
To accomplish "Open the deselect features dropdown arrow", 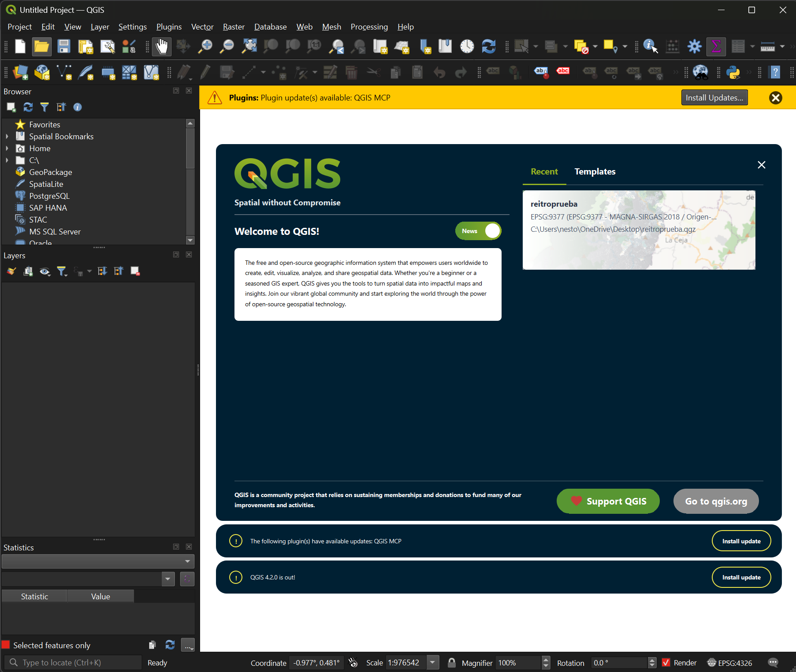I will pos(595,46).
